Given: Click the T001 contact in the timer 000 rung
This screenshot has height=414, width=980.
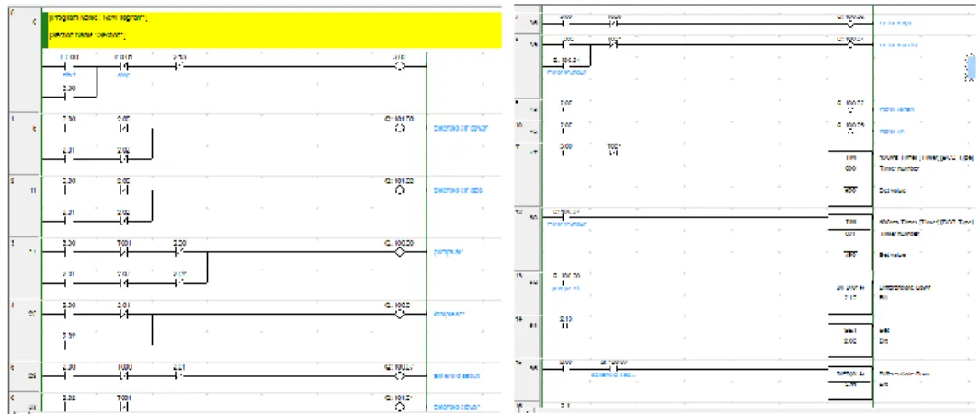Looking at the screenshot, I should click(614, 150).
